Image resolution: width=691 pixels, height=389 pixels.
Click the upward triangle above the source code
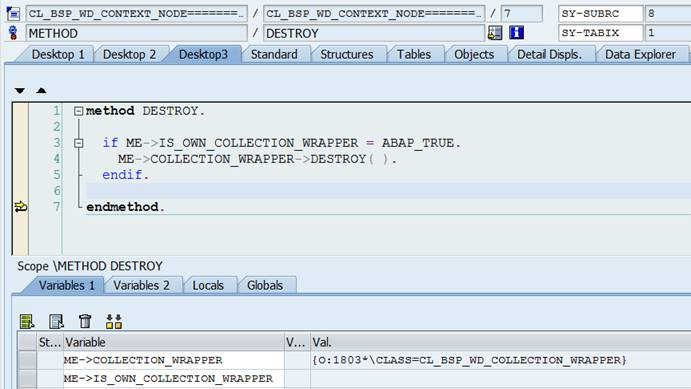coord(41,90)
